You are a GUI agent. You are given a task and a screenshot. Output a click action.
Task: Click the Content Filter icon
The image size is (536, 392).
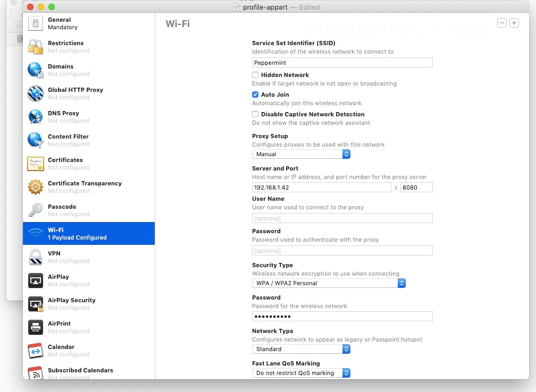(36, 140)
